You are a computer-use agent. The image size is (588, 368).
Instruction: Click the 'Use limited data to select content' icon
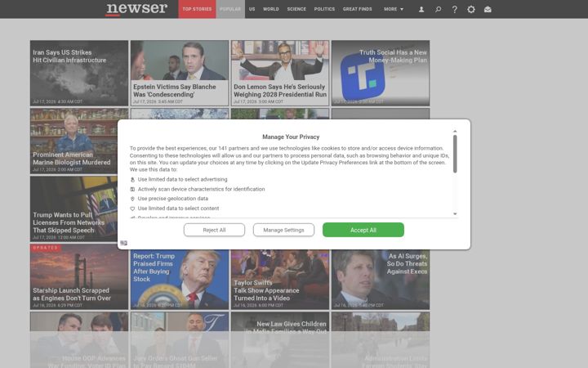(132, 209)
